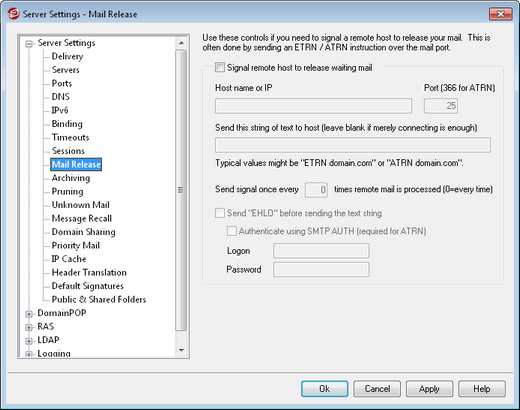Tick Send EHLO before sending the text string

(220, 213)
